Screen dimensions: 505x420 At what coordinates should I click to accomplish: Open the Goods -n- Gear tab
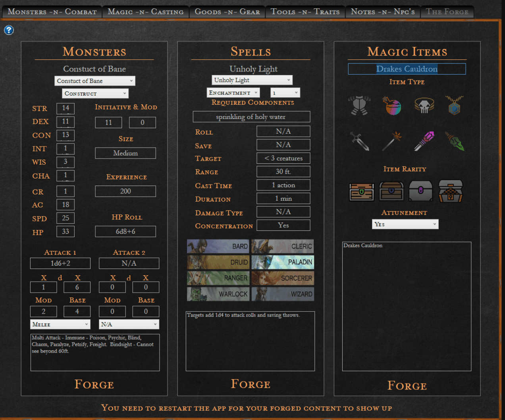(227, 12)
